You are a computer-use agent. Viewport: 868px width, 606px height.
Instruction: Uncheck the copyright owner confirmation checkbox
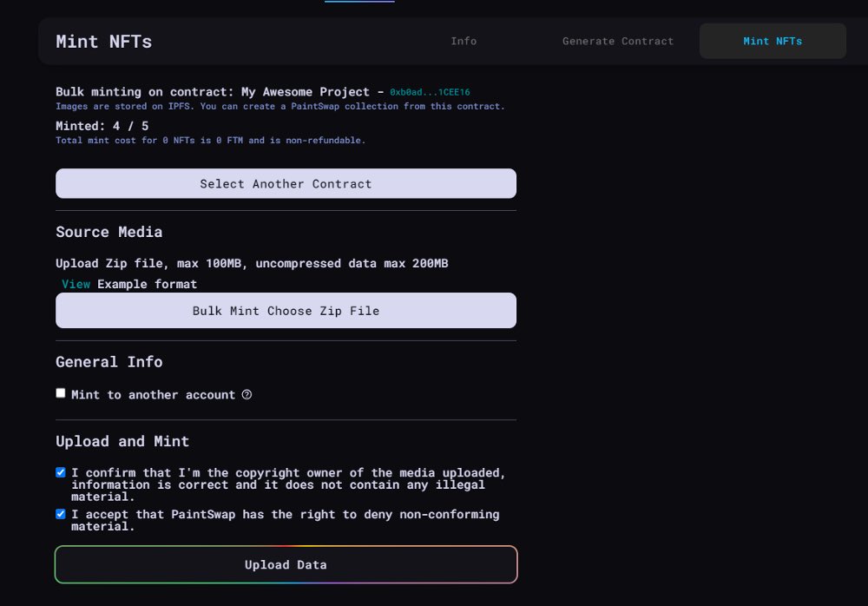tap(61, 472)
